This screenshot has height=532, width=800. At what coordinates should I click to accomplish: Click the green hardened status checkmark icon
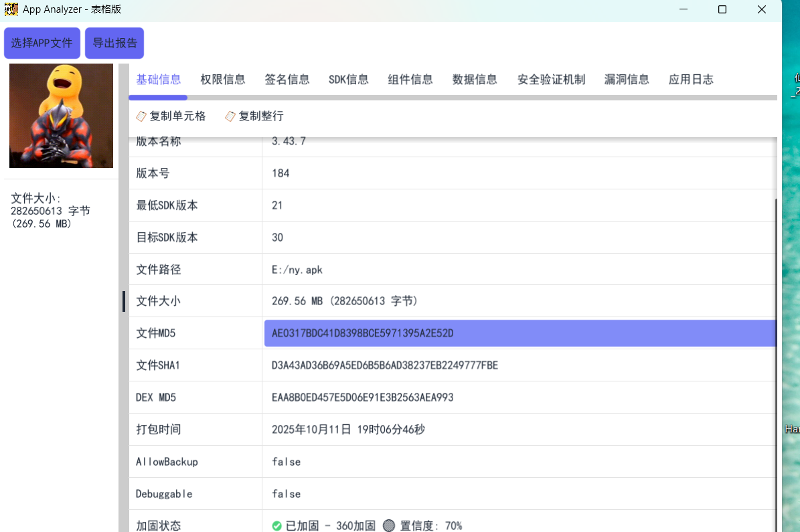[276, 526]
